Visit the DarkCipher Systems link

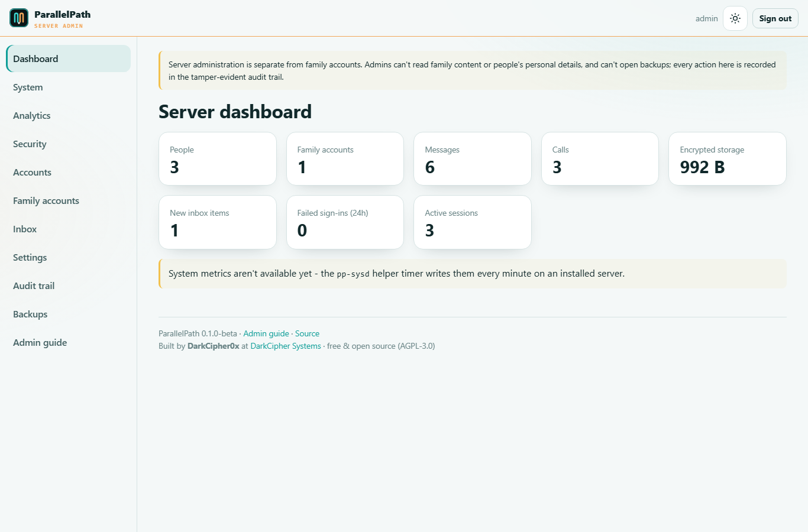(286, 346)
